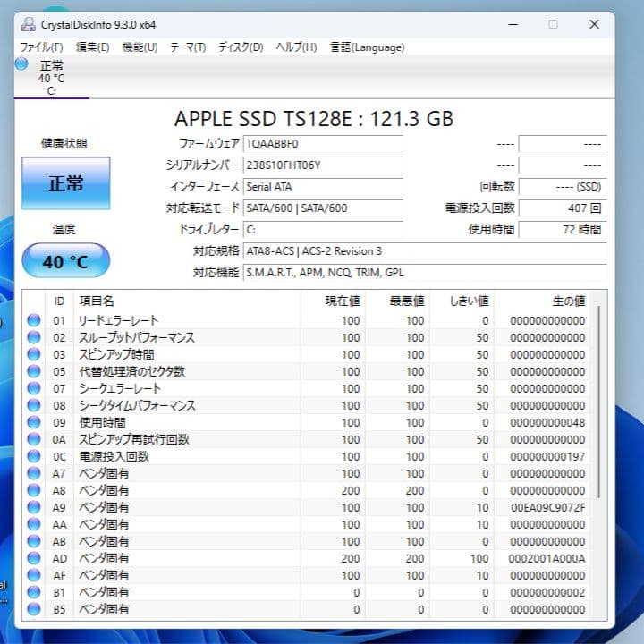Click the CrystalDiskInfo app icon in title bar
This screenshot has width=644, height=644.
pyautogui.click(x=29, y=25)
